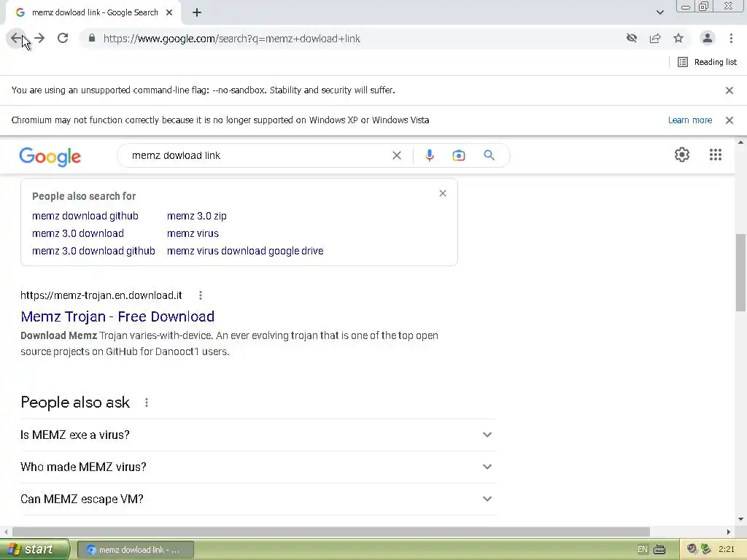Viewport: 747px width, 560px height.
Task: Expand Who made MEMZ virus question
Action: (x=258, y=467)
